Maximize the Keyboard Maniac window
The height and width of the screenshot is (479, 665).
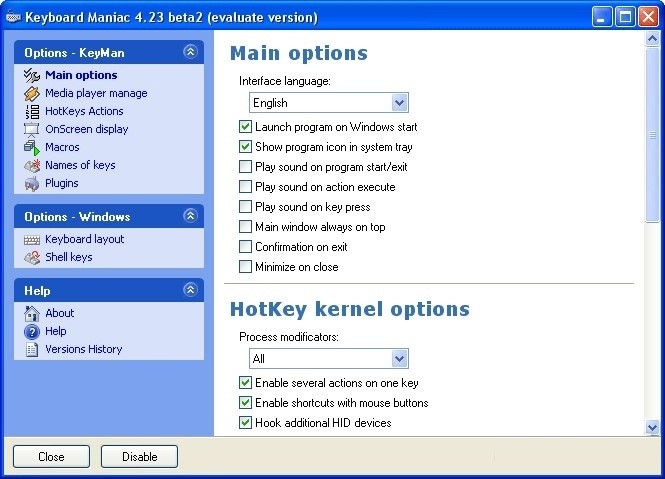625,17
